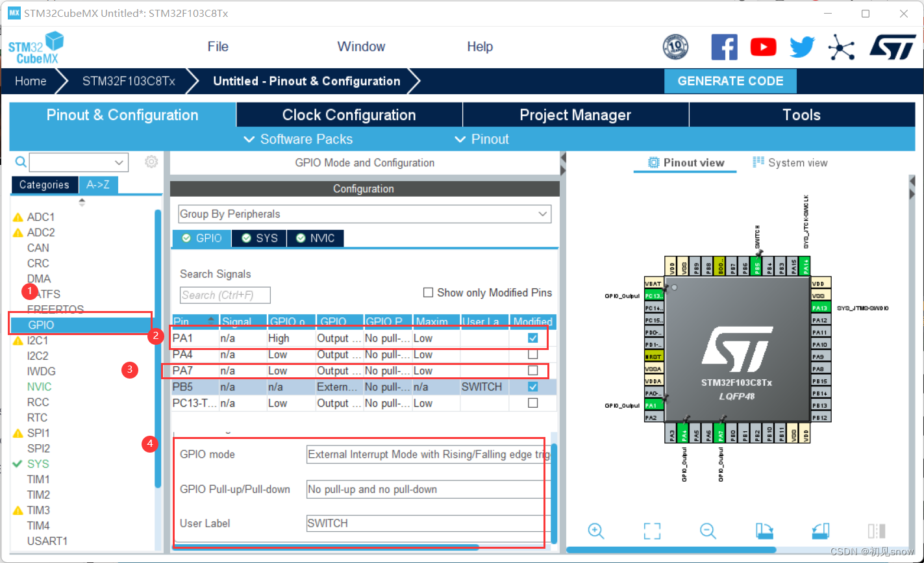
Task: Rotate the chip counterclockwise
Action: pyautogui.click(x=820, y=531)
